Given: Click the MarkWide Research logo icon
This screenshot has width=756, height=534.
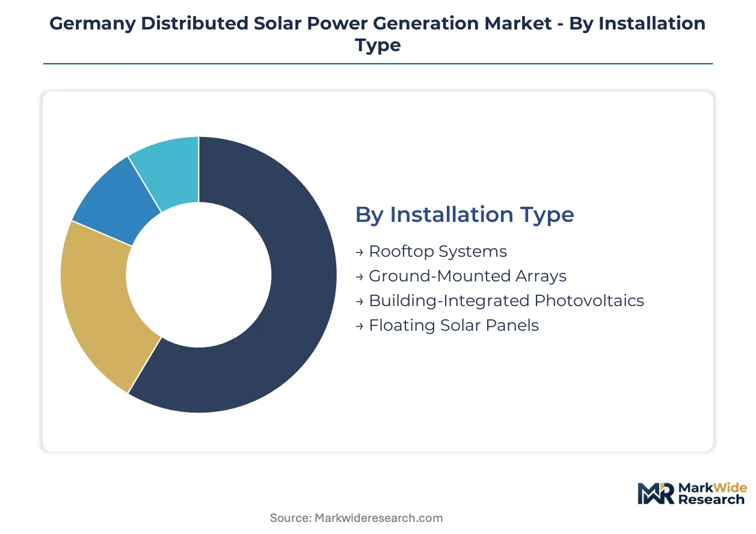Looking at the screenshot, I should [656, 493].
